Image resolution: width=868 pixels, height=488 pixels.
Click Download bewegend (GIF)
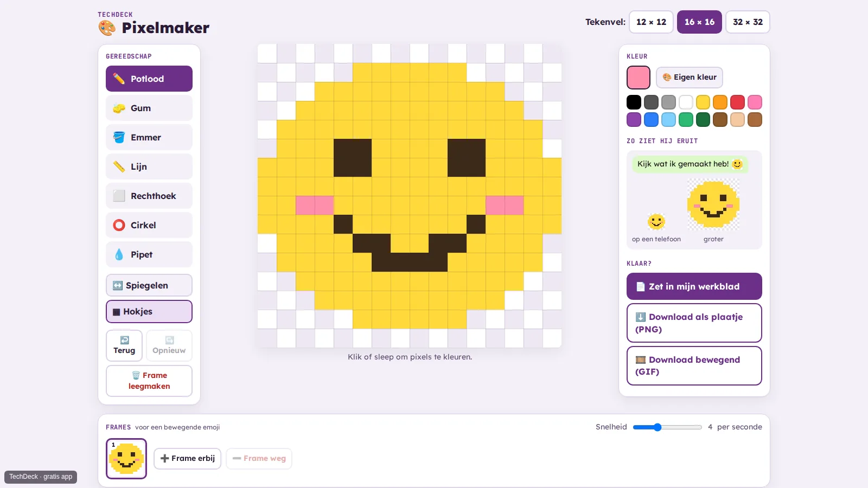coord(694,366)
